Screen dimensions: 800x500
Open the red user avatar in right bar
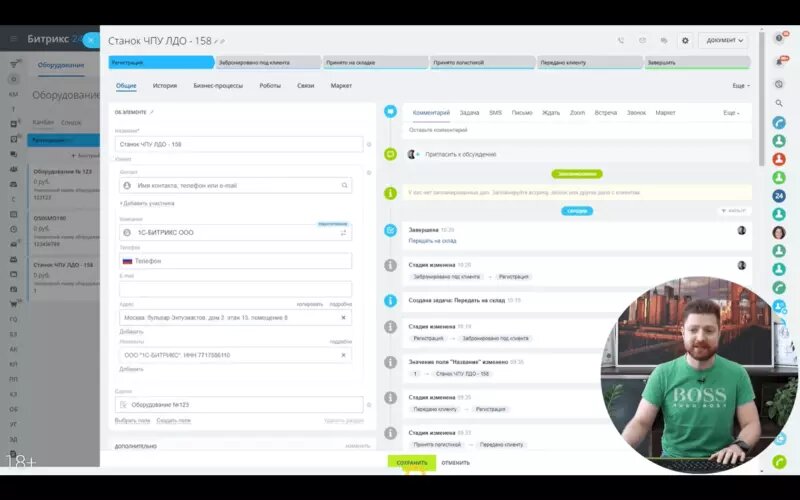pos(779,159)
